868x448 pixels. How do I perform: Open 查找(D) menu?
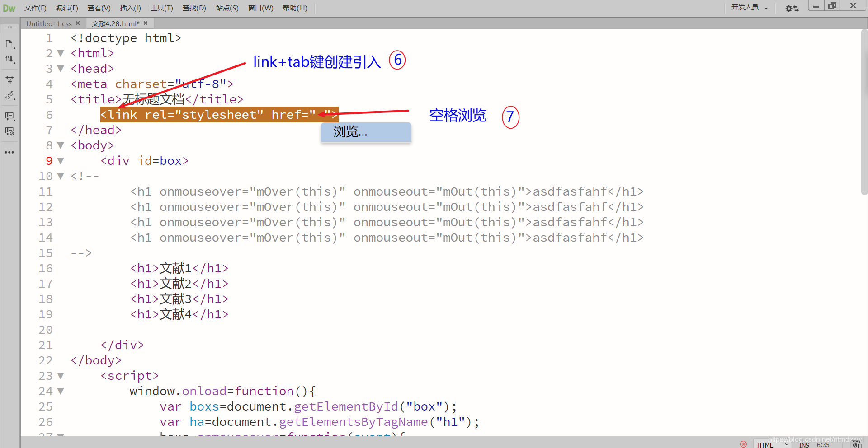click(194, 8)
